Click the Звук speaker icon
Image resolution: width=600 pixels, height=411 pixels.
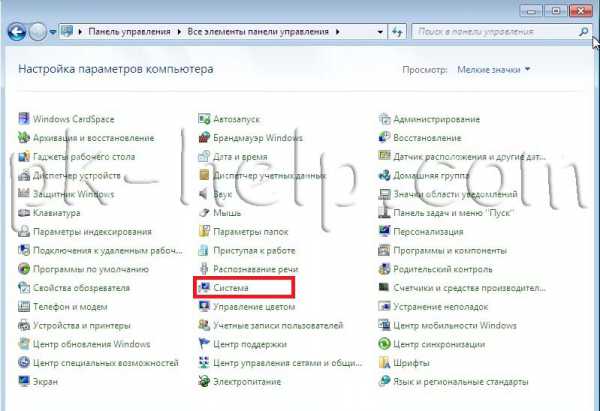point(204,194)
